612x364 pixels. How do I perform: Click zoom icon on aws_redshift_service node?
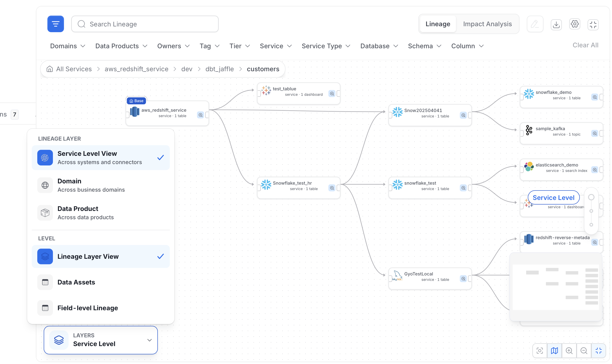(x=201, y=115)
